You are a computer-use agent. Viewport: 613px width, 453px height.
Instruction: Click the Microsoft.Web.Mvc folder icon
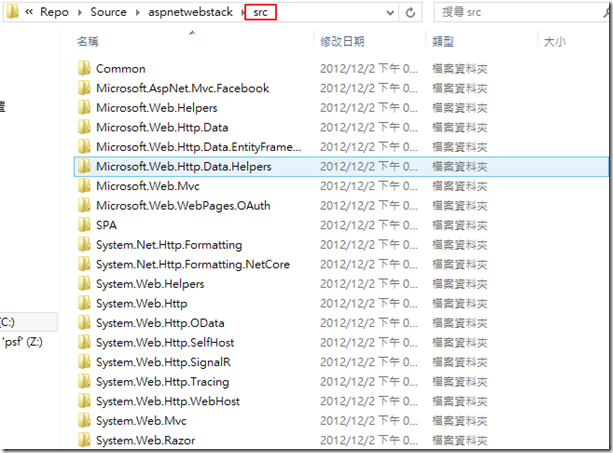click(84, 186)
